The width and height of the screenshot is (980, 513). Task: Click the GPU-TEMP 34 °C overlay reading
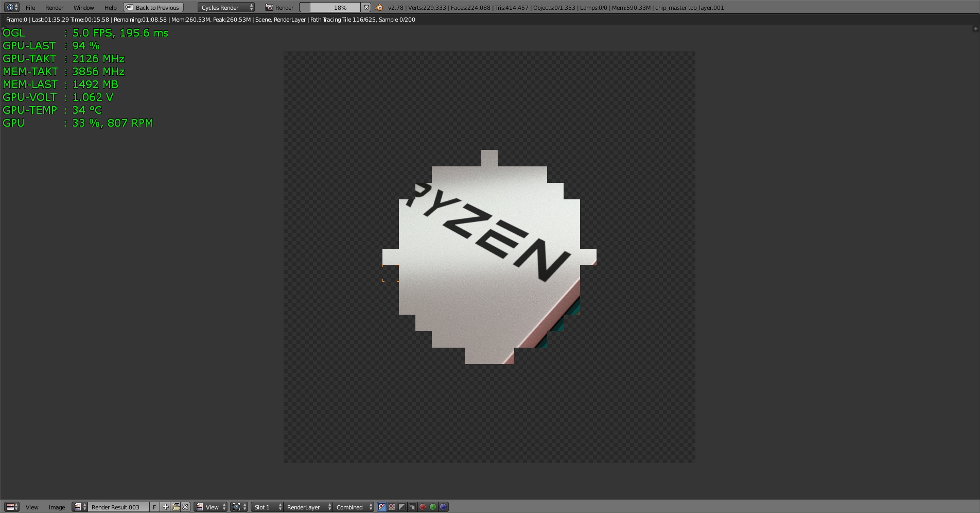pyautogui.click(x=52, y=110)
